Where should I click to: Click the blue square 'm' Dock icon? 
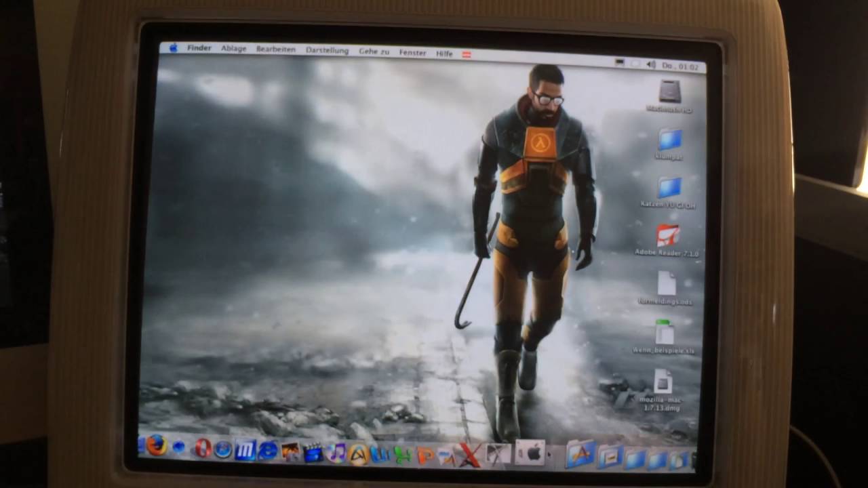click(x=245, y=449)
